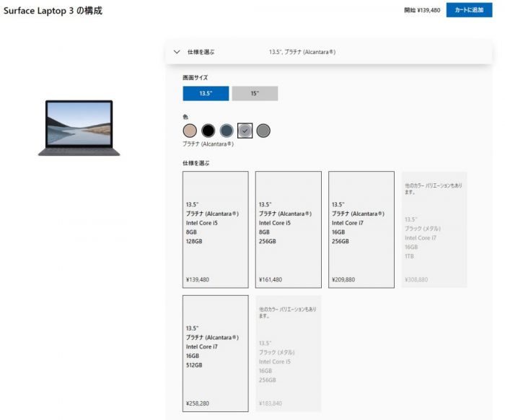Click the プラチナ (Alcantara®) label under swatches
Screen dimensions: 505x420
click(208, 144)
